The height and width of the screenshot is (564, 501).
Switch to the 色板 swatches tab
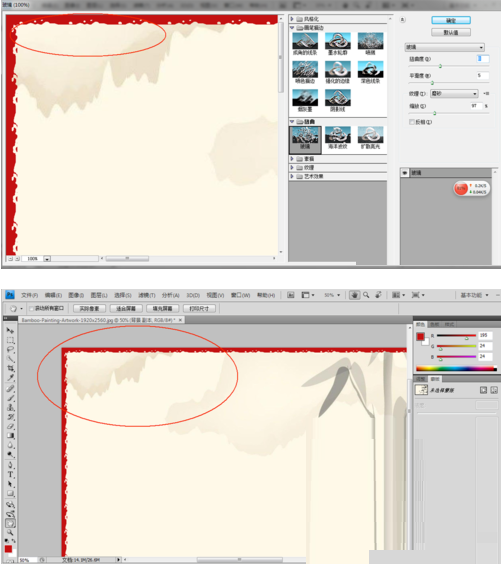pyautogui.click(x=434, y=324)
